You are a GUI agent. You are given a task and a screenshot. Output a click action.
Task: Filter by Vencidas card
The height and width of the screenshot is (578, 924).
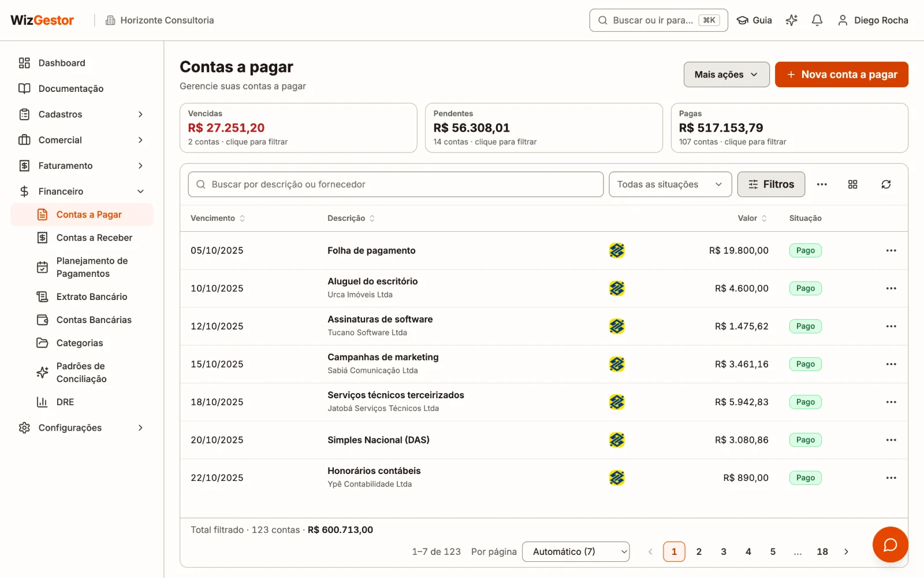point(298,128)
